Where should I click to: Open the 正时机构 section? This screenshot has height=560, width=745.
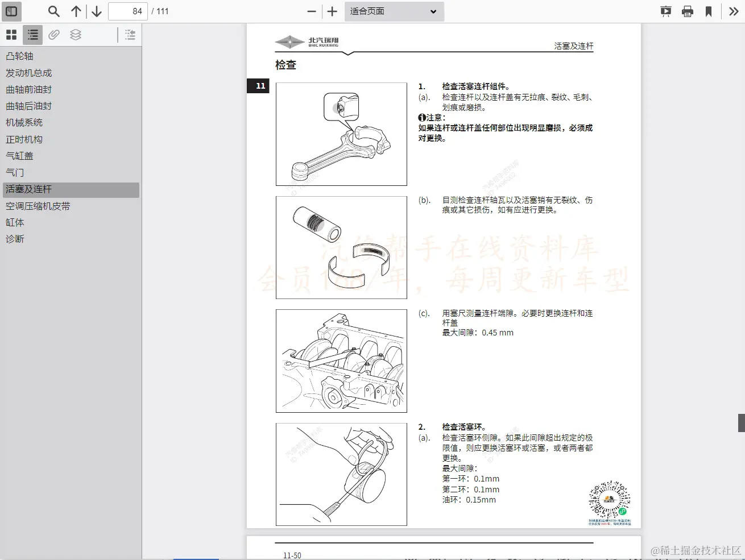[23, 139]
